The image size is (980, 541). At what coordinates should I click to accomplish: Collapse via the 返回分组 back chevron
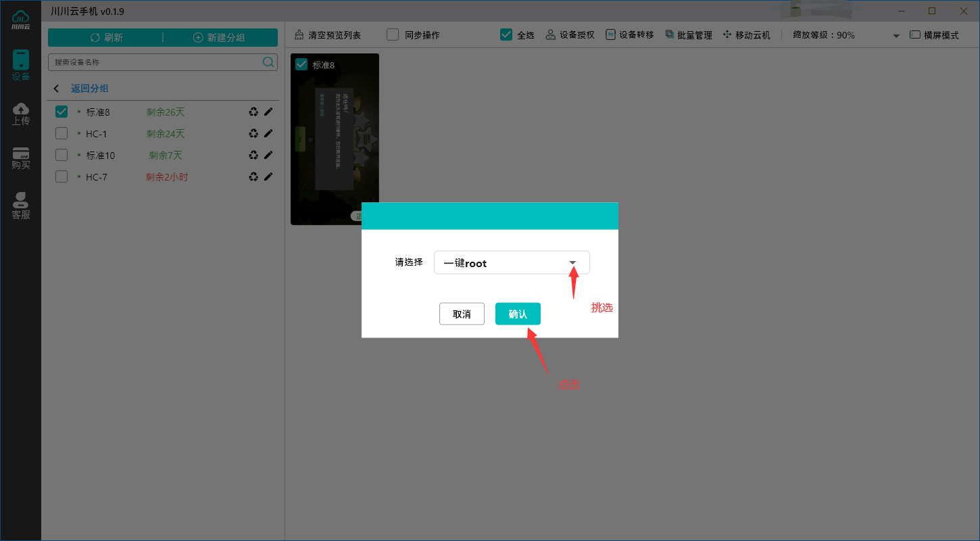(56, 88)
